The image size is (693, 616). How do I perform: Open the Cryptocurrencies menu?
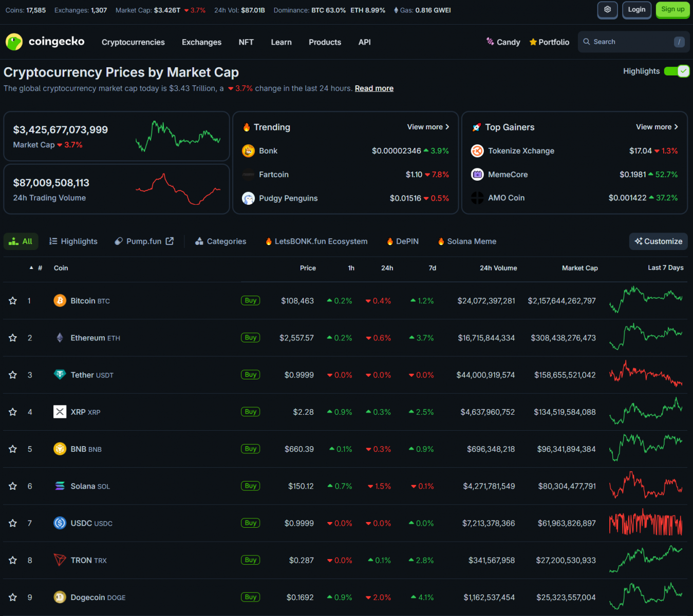133,42
